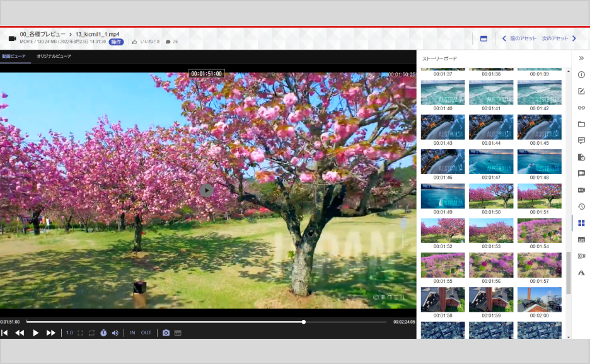Take a snapshot with the camera icon
The height and width of the screenshot is (364, 590).
point(166,333)
